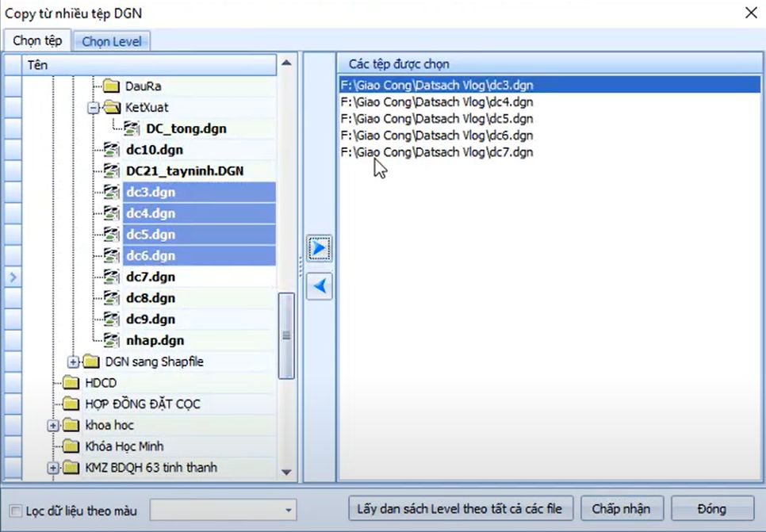Click the right-arrow button to add selected files
The height and width of the screenshot is (532, 766).
[318, 247]
